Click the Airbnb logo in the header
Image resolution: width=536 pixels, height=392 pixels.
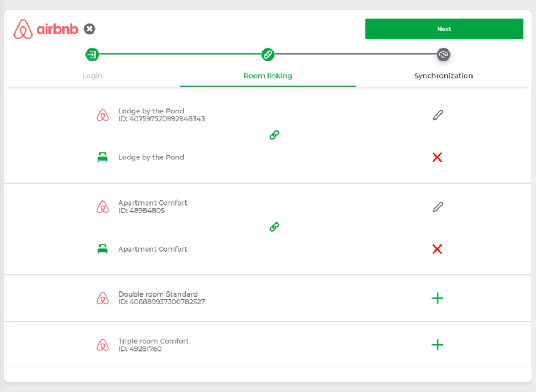[x=46, y=29]
